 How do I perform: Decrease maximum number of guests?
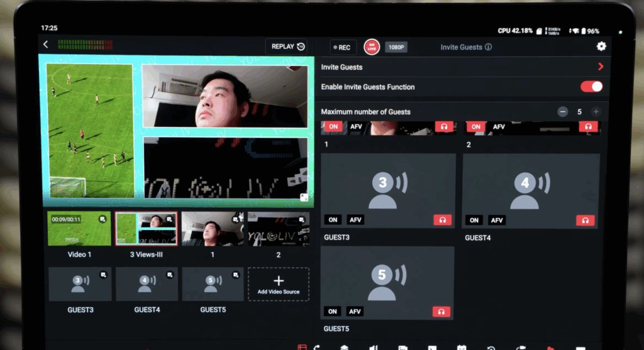point(562,112)
